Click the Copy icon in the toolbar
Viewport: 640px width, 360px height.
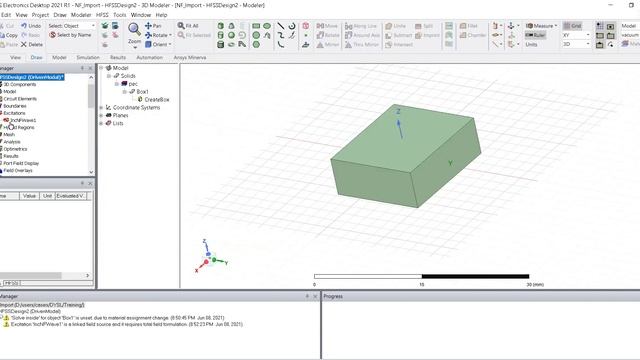coord(2,35)
